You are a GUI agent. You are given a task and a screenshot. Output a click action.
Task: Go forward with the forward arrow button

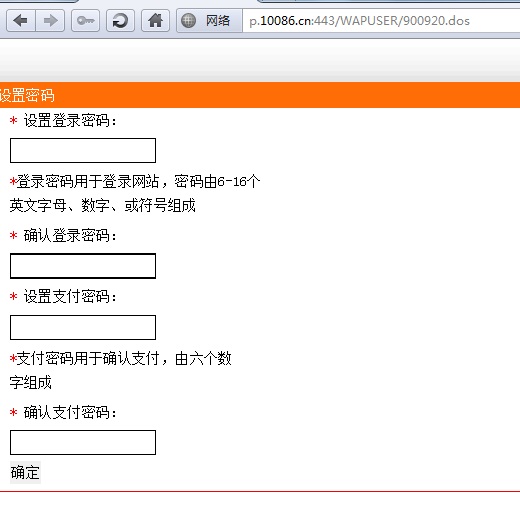[50, 21]
